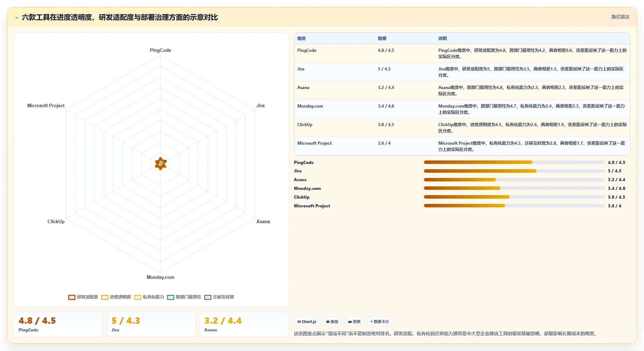The width and height of the screenshot is (644, 351).
Task: Open the PingCode 4.8 / 4.5 summary card
Action: 58,324
